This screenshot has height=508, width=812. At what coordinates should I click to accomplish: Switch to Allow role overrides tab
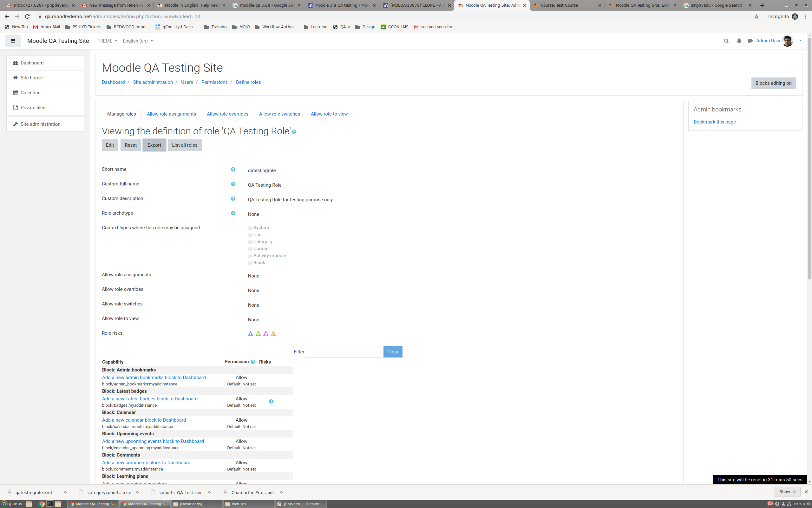click(227, 114)
